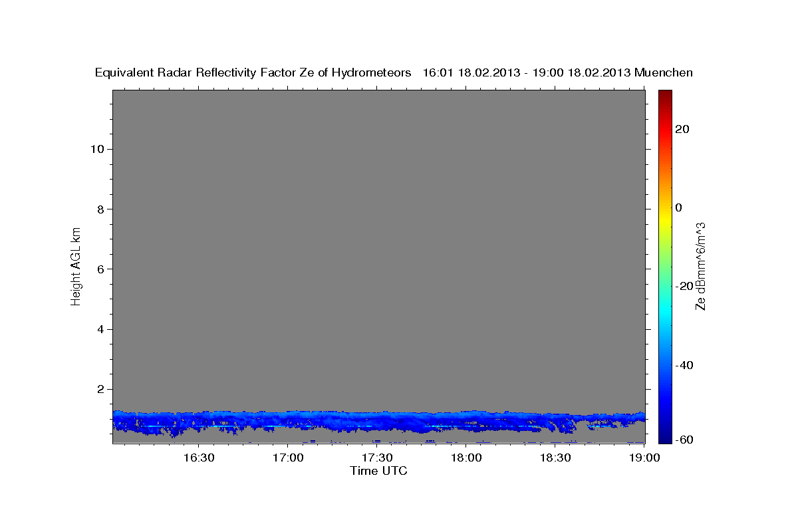The height and width of the screenshot is (532, 798).
Task: Click the '17:00' time tick label
Action: coord(287,458)
